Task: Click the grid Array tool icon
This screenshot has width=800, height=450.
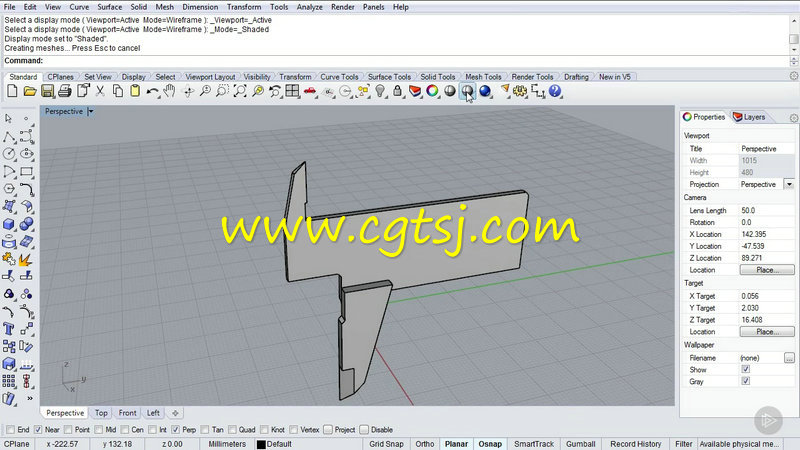Action: (x=9, y=381)
